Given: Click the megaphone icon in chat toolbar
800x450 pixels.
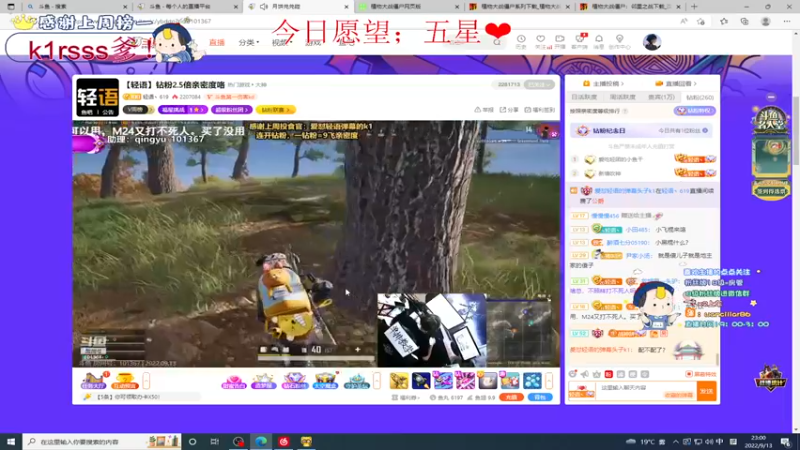Looking at the screenshot, I should pyautogui.click(x=585, y=374).
